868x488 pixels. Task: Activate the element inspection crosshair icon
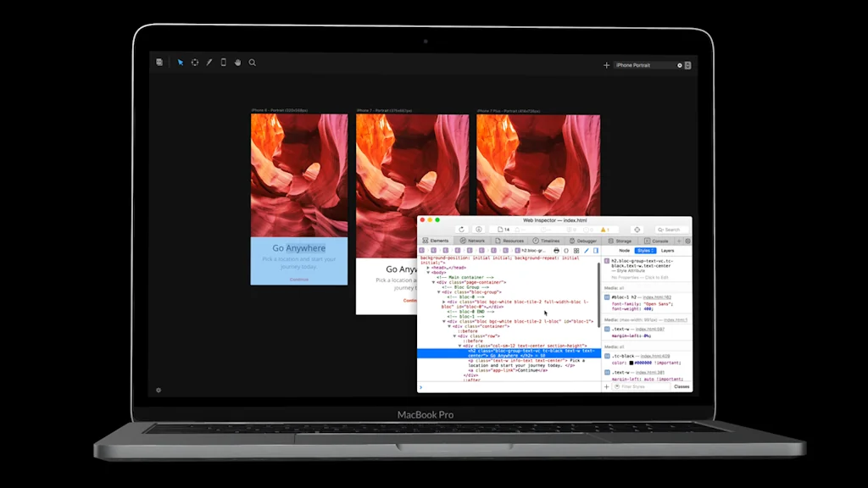(x=637, y=229)
